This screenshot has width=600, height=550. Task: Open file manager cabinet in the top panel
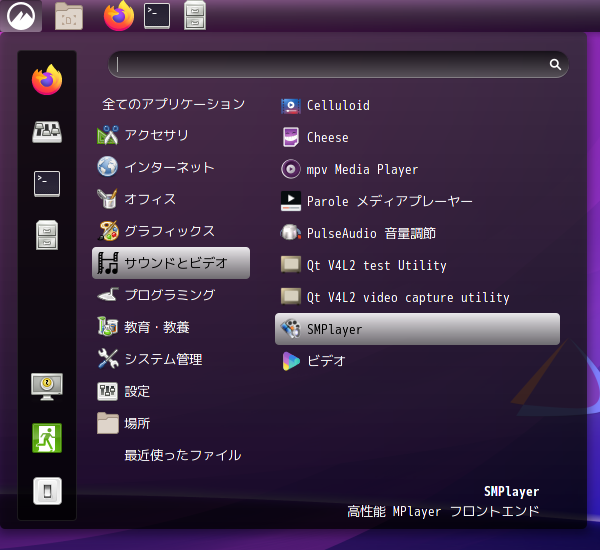pyautogui.click(x=195, y=15)
